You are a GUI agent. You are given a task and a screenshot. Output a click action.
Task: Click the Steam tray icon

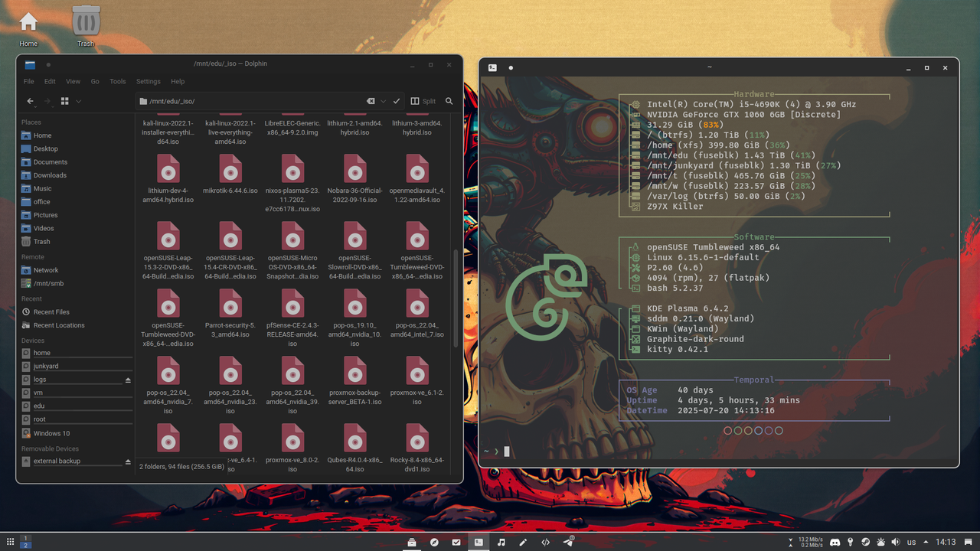point(865,542)
